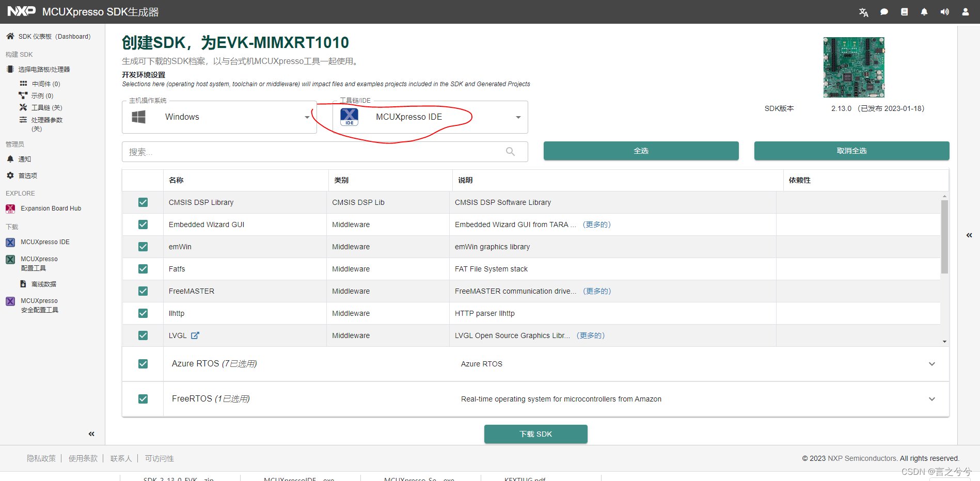Uncheck LVGL checkbox
This screenshot has width=980, height=481.
pos(143,335)
